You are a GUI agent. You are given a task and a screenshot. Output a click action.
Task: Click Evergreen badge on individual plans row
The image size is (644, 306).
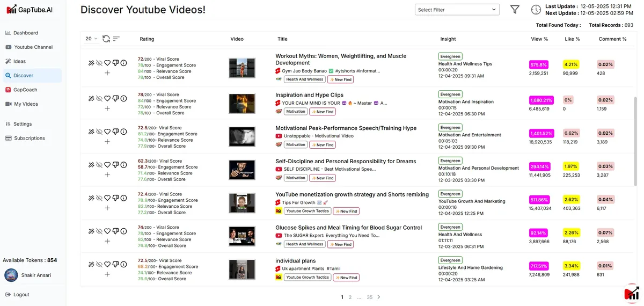pyautogui.click(x=450, y=260)
